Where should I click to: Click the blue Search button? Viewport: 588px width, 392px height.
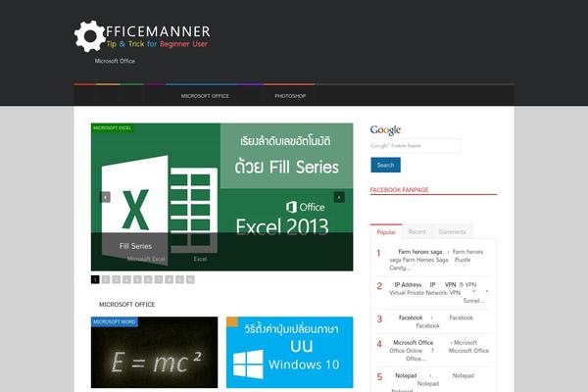(x=385, y=165)
